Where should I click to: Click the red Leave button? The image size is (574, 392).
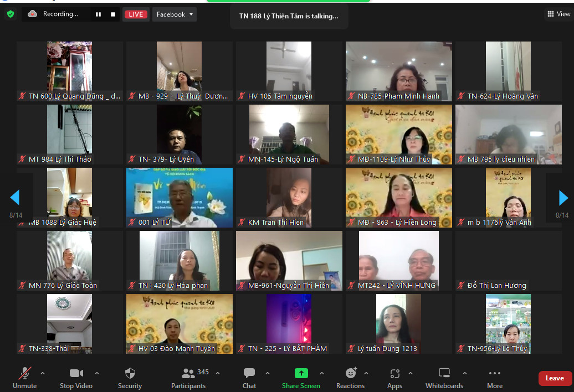[x=555, y=378]
